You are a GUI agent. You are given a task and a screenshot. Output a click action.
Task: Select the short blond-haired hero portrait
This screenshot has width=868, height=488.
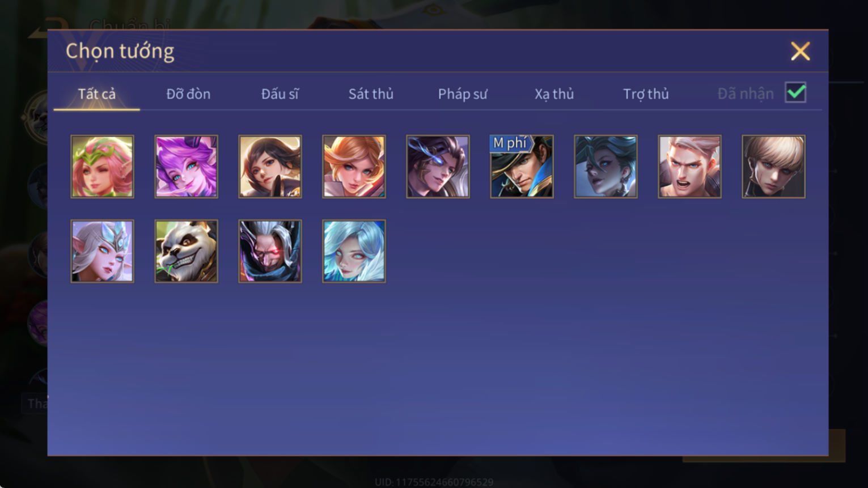tap(773, 167)
